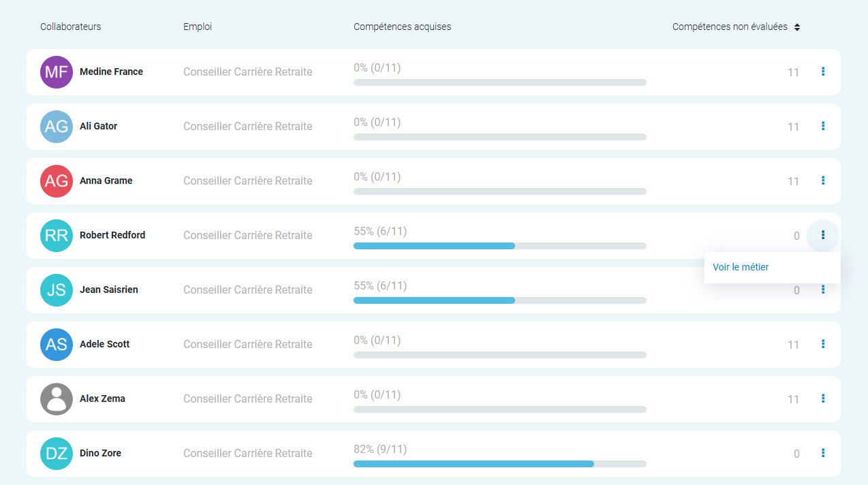868x485 pixels.
Task: Open the three-dot menu for Alex Zema
Action: pyautogui.click(x=823, y=398)
